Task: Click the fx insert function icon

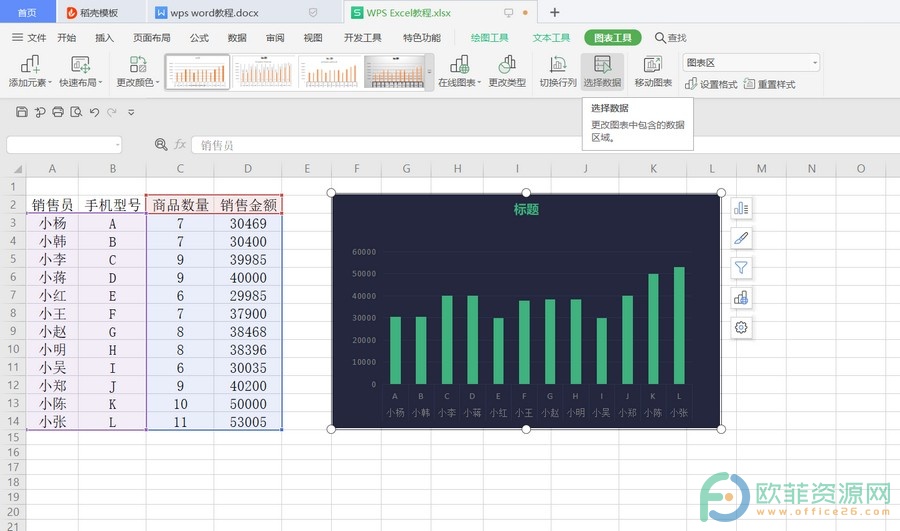Action: click(180, 145)
